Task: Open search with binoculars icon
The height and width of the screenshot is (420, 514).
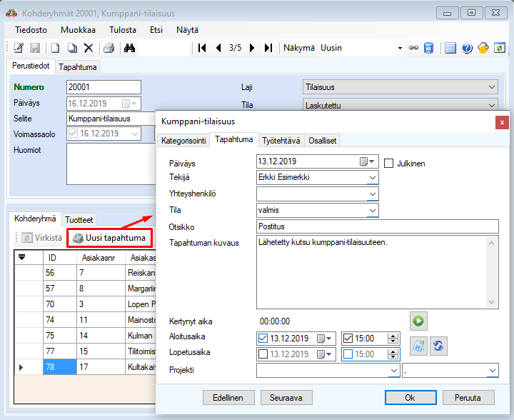Action: [x=129, y=48]
